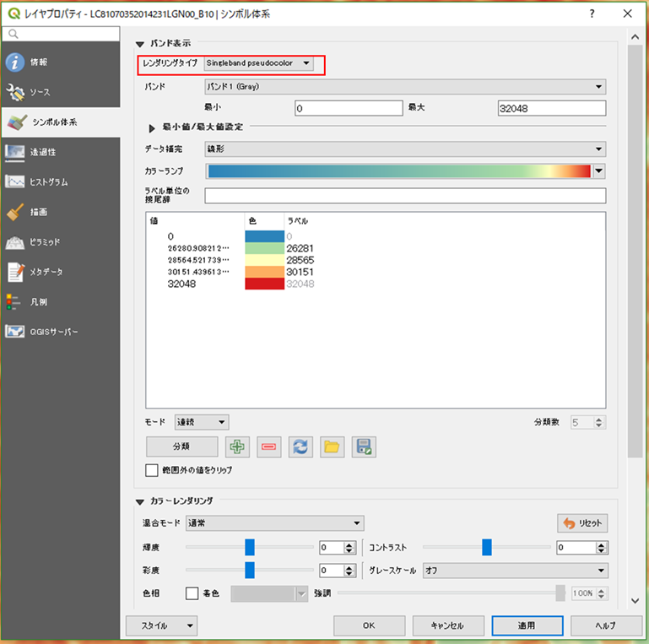Click the 分類 classify button

[x=181, y=446]
